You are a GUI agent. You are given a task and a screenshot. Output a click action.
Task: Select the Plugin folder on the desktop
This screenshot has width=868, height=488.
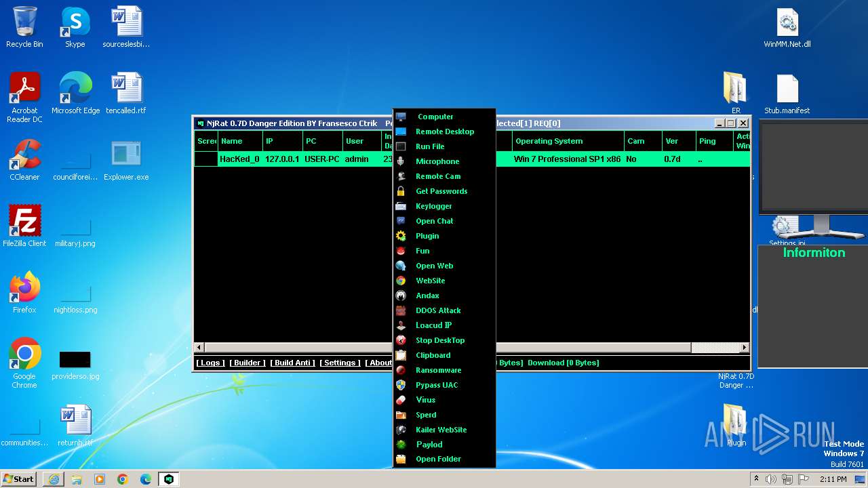736,426
